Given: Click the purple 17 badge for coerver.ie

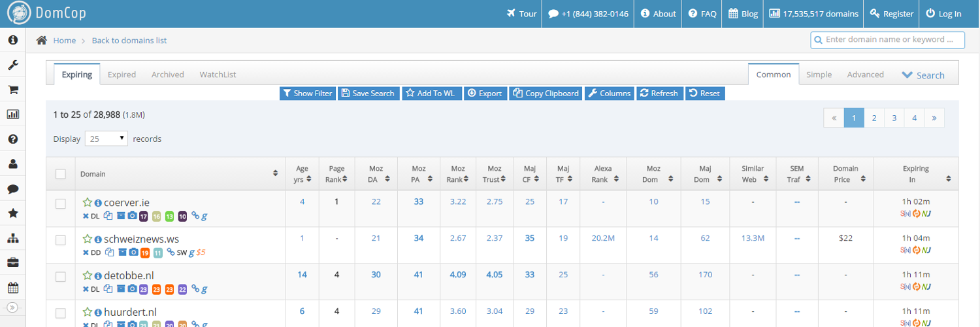Looking at the screenshot, I should (x=144, y=216).
